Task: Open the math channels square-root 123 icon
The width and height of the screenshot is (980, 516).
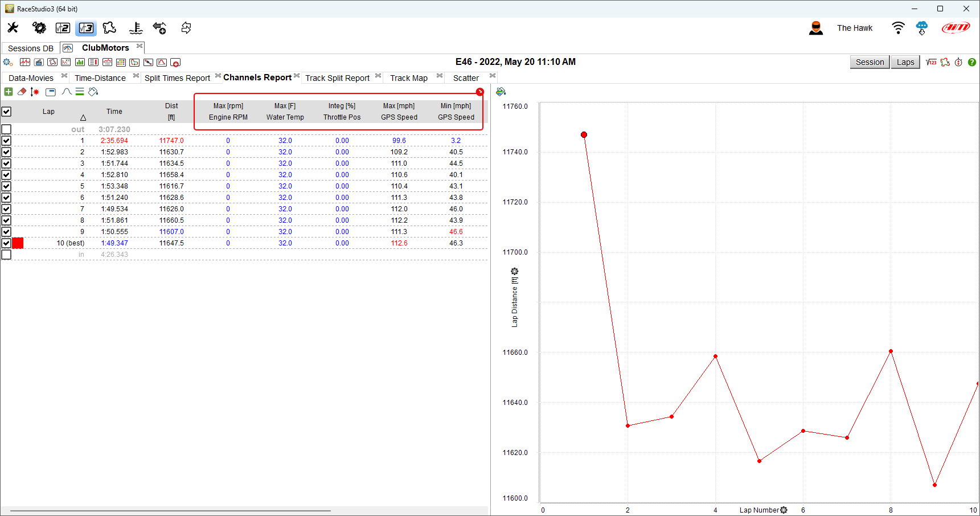Action: tap(931, 62)
